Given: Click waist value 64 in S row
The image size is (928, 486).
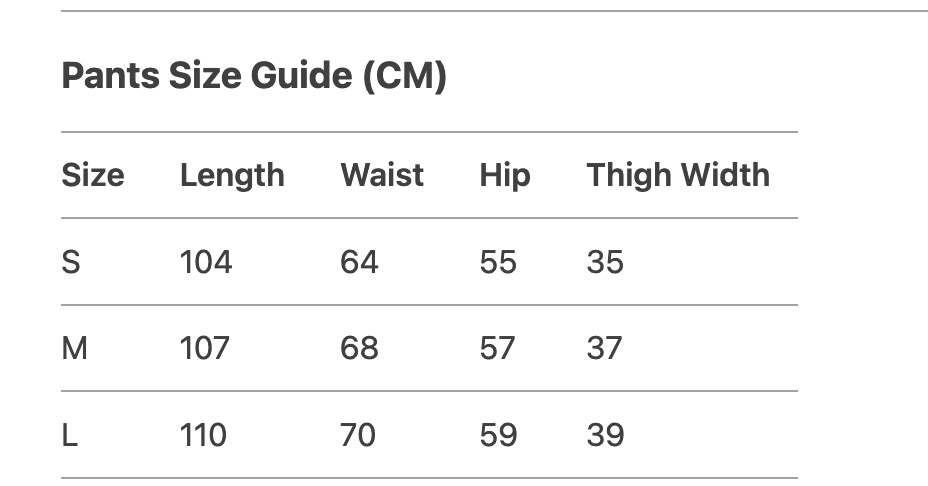Looking at the screenshot, I should (x=359, y=262).
